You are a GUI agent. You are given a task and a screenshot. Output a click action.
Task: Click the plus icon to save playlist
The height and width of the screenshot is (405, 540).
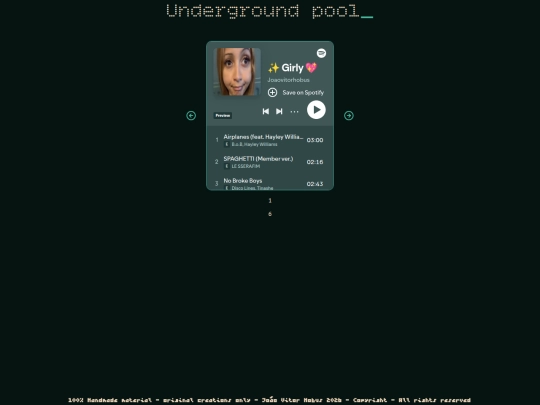(272, 92)
